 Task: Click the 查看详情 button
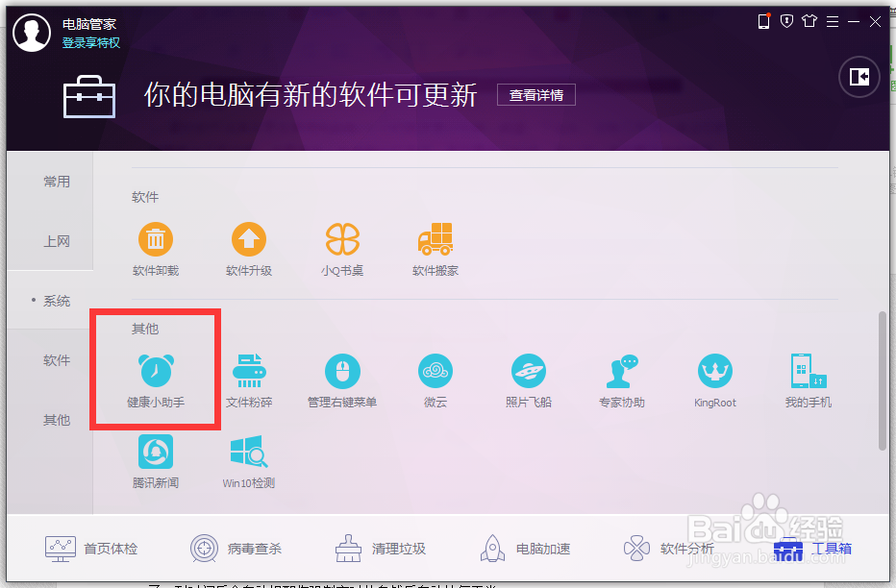[x=536, y=95]
